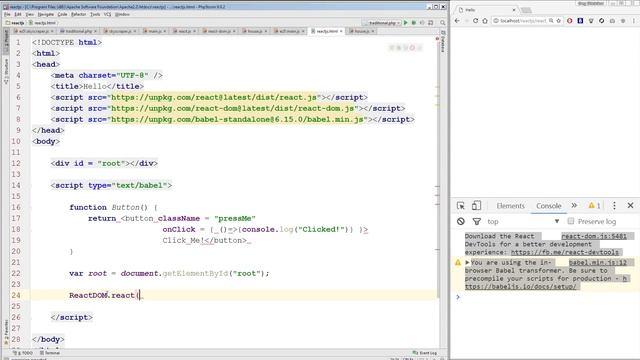Toggle the DevTools device toolbar icon
Viewport: 640px width, 360px height.
pos(476,206)
